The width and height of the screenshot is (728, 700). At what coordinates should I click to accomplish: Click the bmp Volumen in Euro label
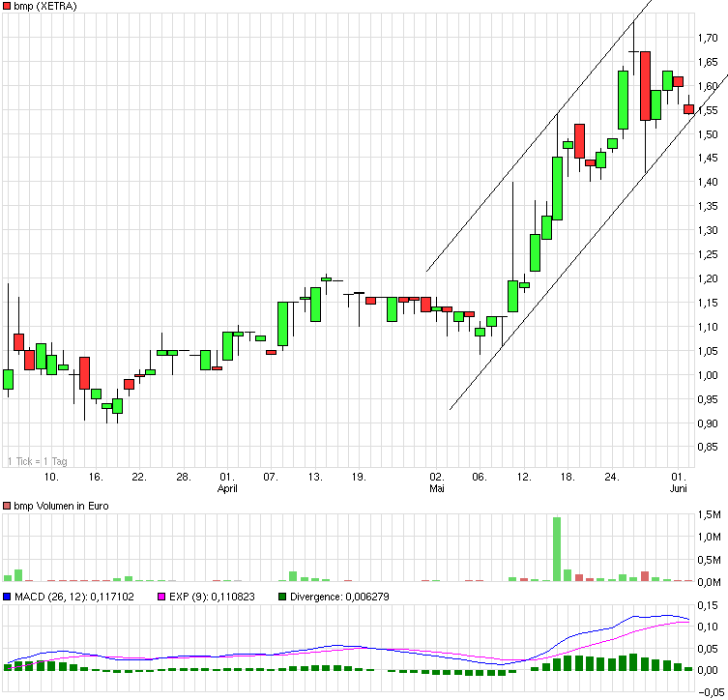[x=61, y=506]
